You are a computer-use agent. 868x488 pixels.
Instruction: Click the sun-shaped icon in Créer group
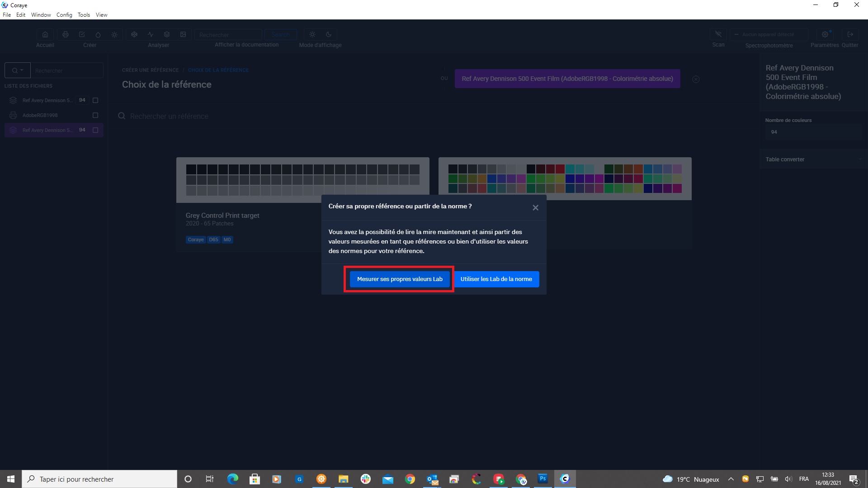coord(114,34)
